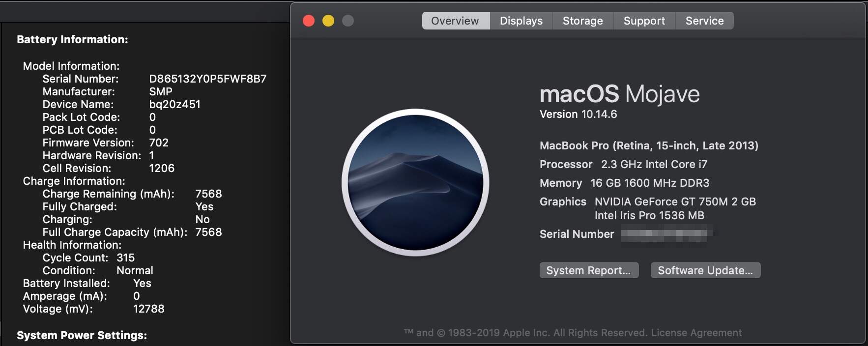Image resolution: width=868 pixels, height=346 pixels.
Task: Click the System Power Settings heading
Action: click(82, 335)
